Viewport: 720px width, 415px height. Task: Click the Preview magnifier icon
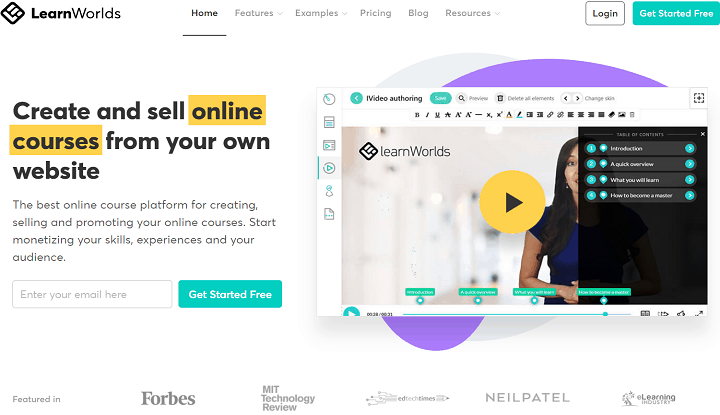pos(461,98)
